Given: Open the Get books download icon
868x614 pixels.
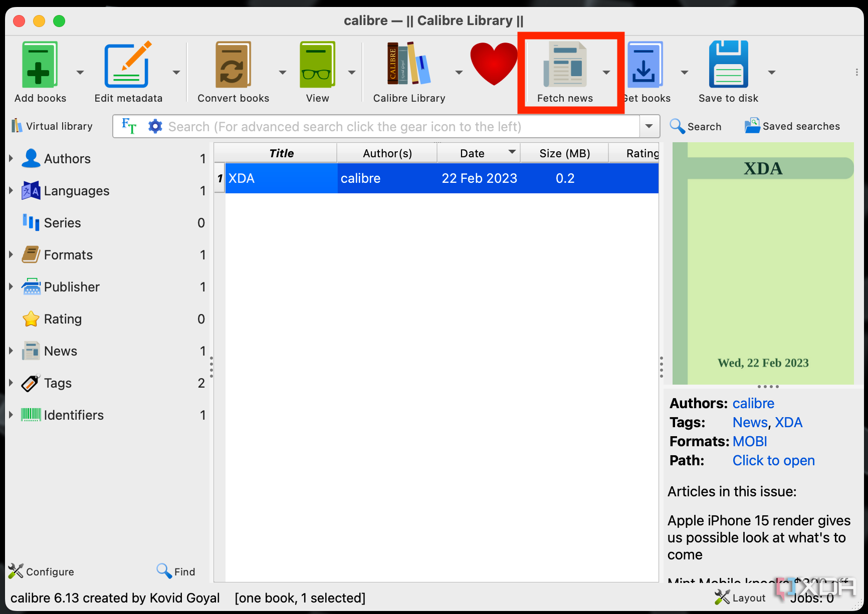Looking at the screenshot, I should click(644, 65).
